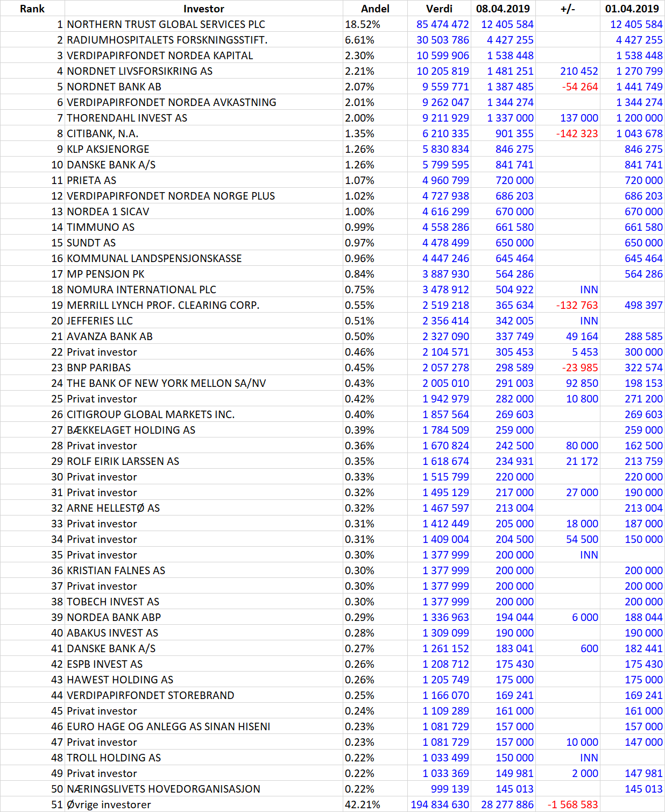Select NÆRINGSLIVETS HOVEDORGANISASJON cell
The height and width of the screenshot is (812, 665).
(203, 789)
